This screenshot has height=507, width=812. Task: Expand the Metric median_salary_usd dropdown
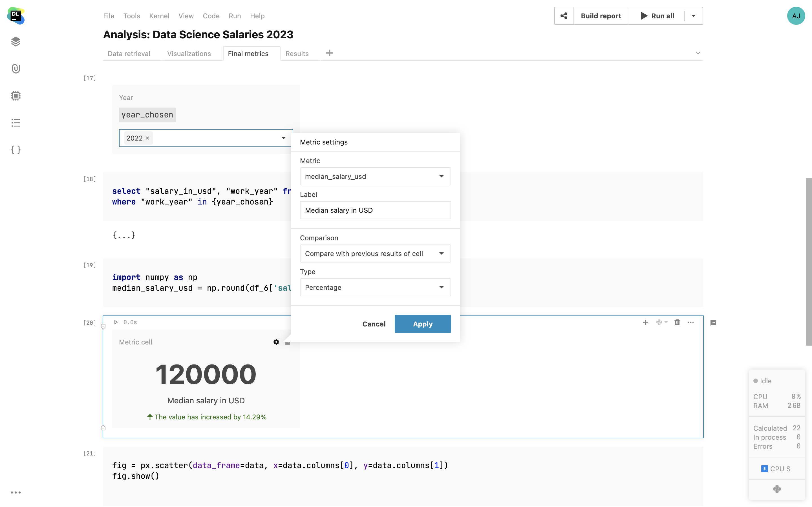pyautogui.click(x=375, y=176)
